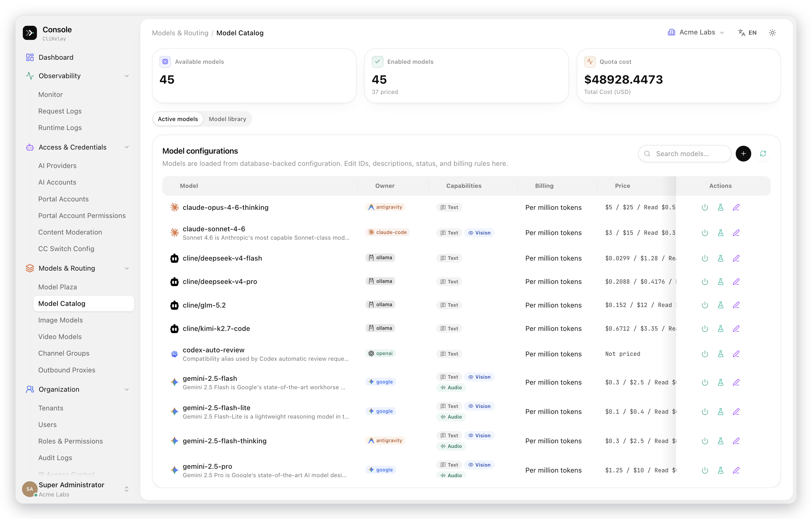Open the AI Providers page
This screenshot has height=519, width=812.
point(57,166)
